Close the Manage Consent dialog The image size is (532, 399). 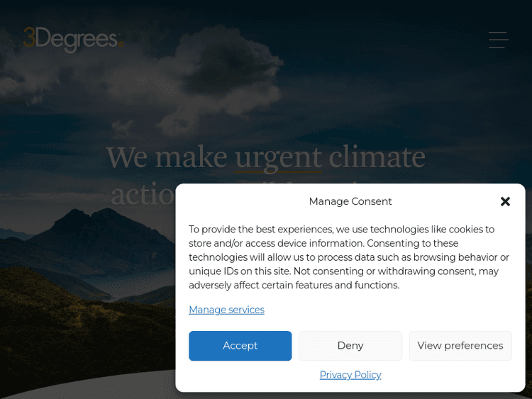505,201
